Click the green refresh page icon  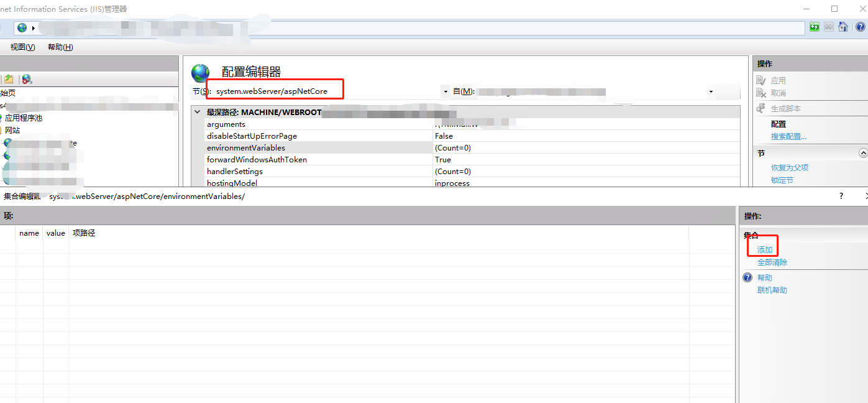coord(815,27)
